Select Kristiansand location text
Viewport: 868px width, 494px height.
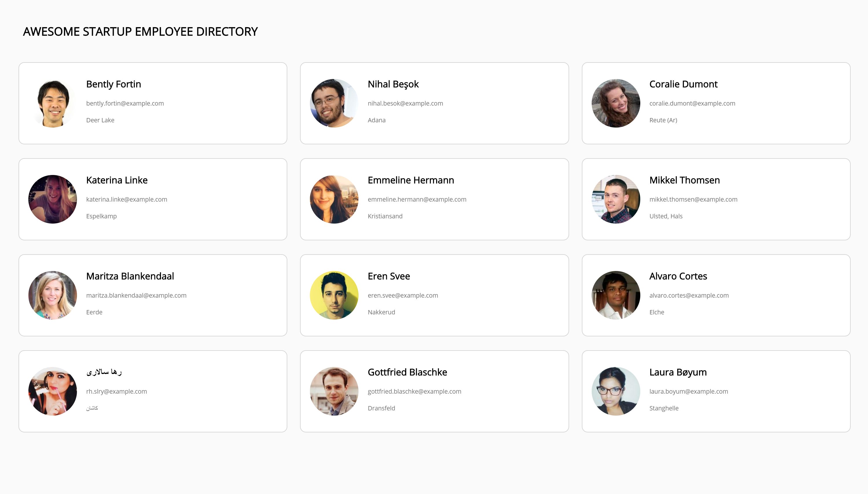tap(385, 216)
